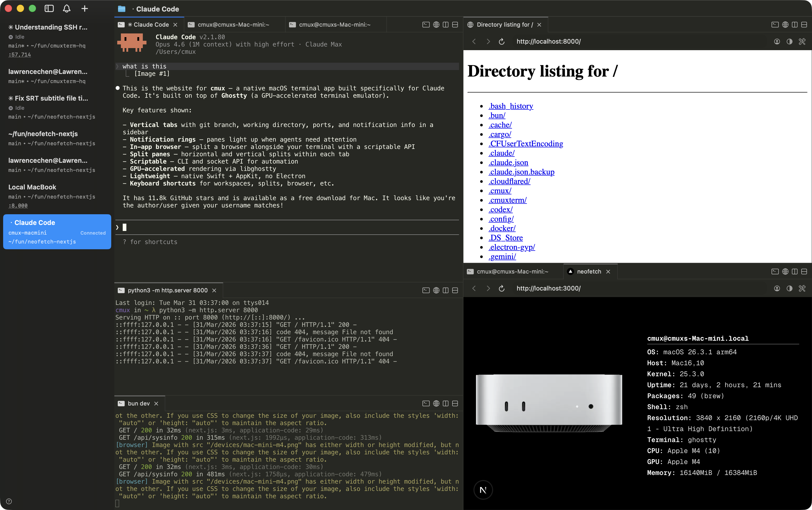Select the neofetch browser tab

(589, 271)
